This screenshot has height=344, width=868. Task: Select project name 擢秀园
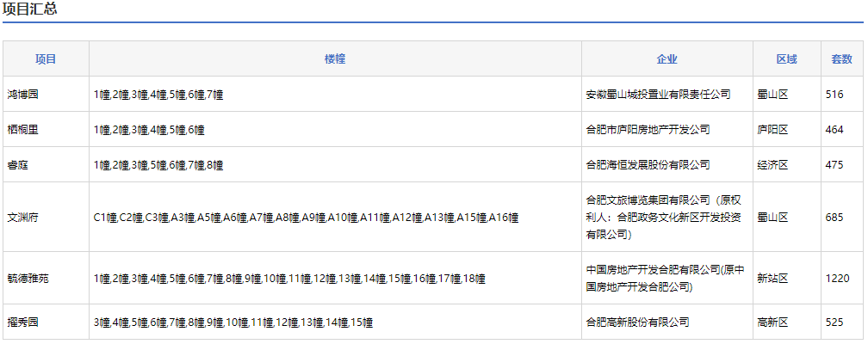coord(23,322)
